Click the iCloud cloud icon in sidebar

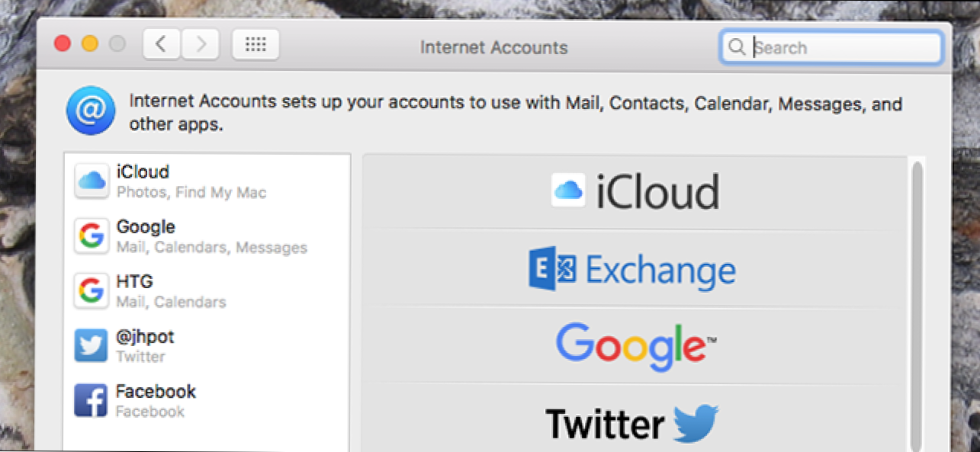click(92, 181)
